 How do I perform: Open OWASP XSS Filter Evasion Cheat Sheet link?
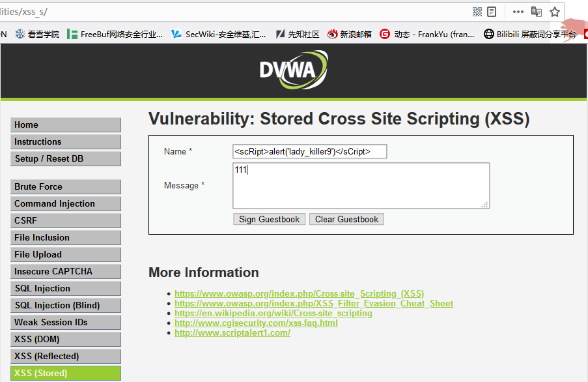pos(314,304)
